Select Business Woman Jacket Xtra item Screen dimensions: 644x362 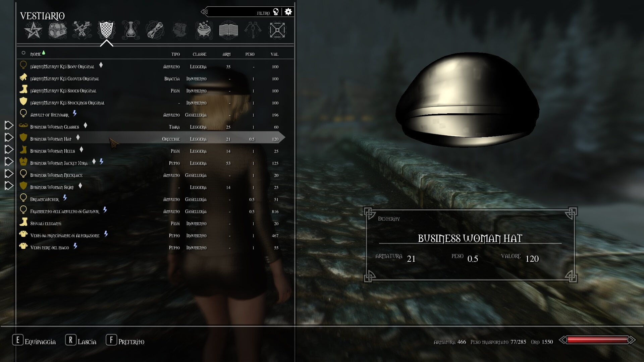point(151,163)
